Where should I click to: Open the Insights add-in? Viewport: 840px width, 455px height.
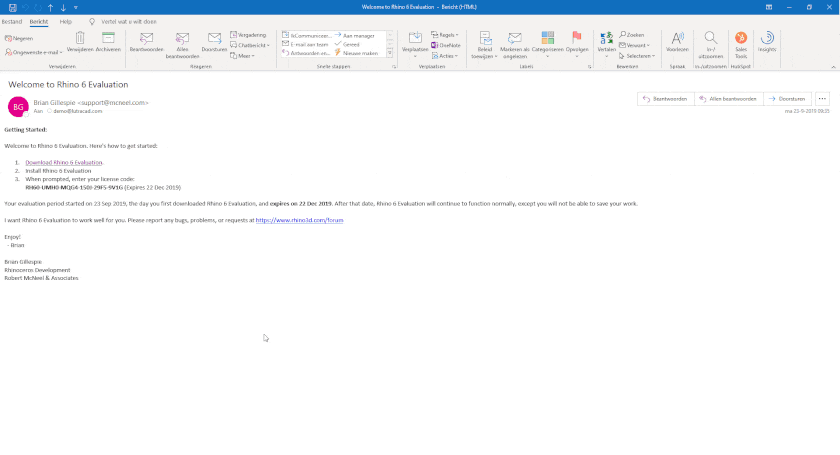(x=767, y=42)
